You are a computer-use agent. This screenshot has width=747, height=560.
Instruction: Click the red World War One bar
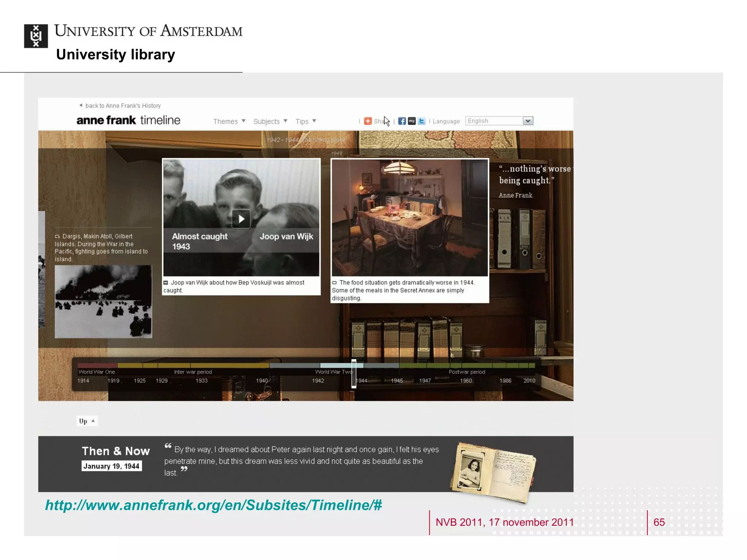tap(97, 365)
